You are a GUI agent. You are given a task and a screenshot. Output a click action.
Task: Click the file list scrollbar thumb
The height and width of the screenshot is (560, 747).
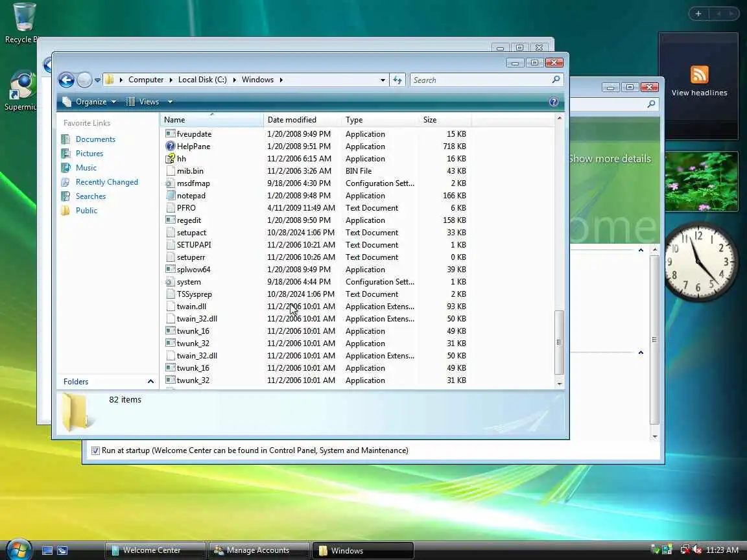pos(560,342)
